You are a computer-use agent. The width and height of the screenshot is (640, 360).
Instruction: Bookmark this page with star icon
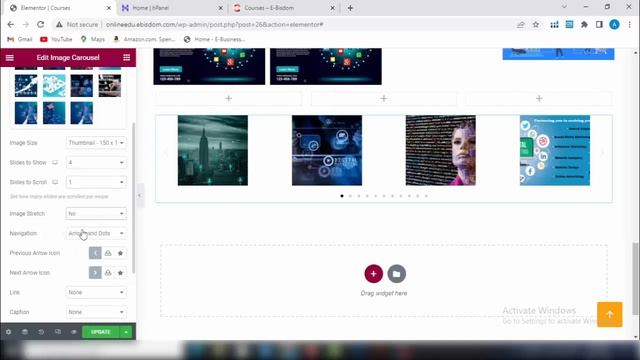[x=536, y=24]
